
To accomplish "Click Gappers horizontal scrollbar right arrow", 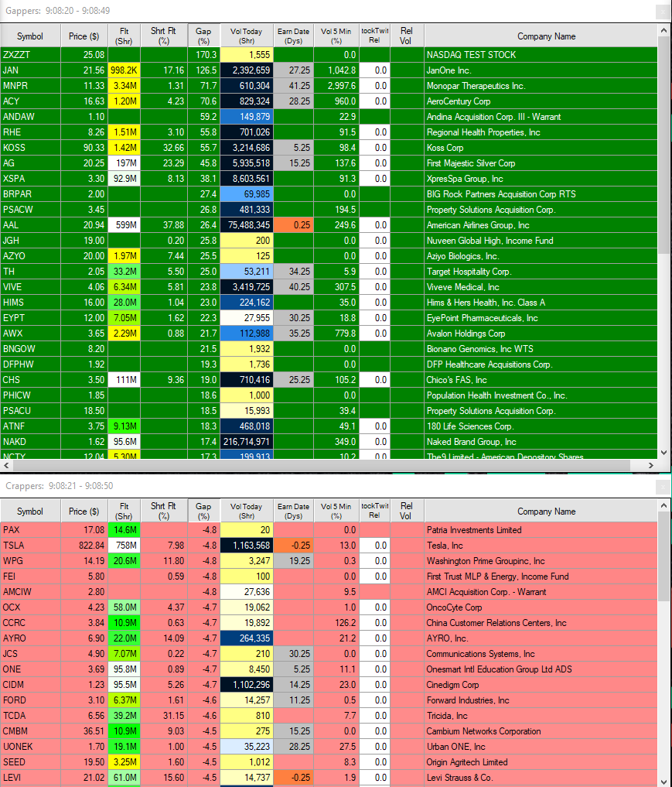I will click(x=651, y=466).
